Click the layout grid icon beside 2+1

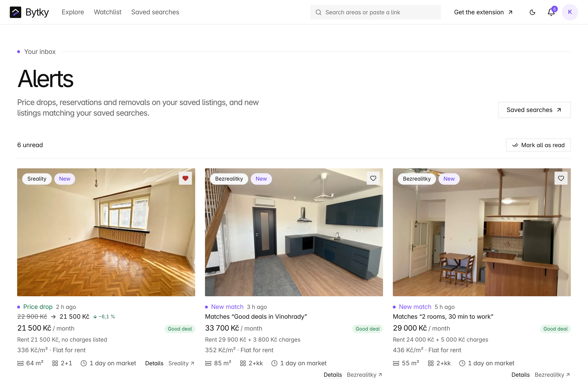(55, 363)
